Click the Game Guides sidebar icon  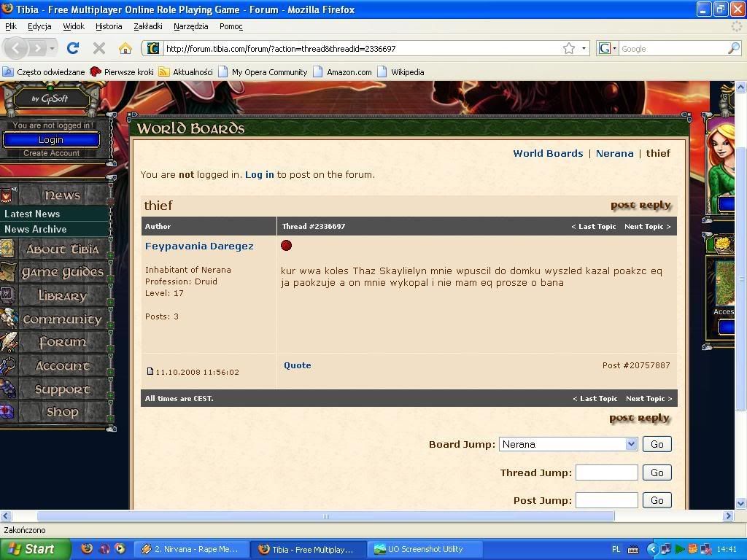[7, 272]
